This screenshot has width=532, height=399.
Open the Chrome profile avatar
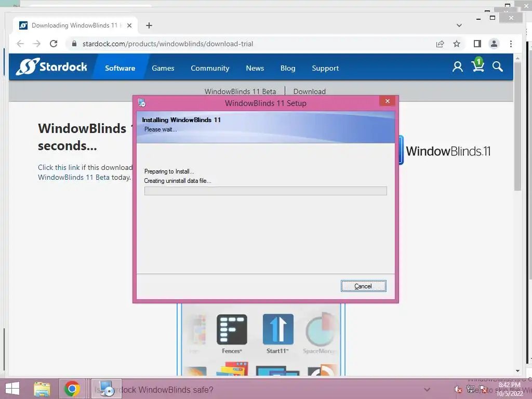(x=494, y=44)
